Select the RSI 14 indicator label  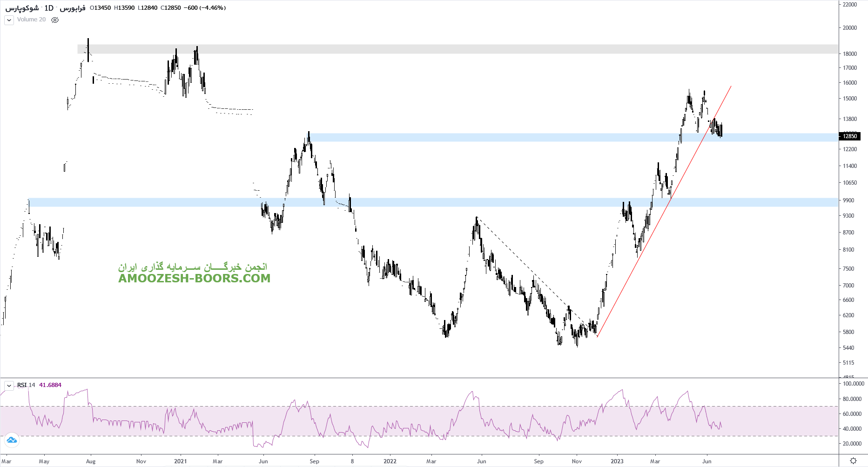click(x=26, y=385)
